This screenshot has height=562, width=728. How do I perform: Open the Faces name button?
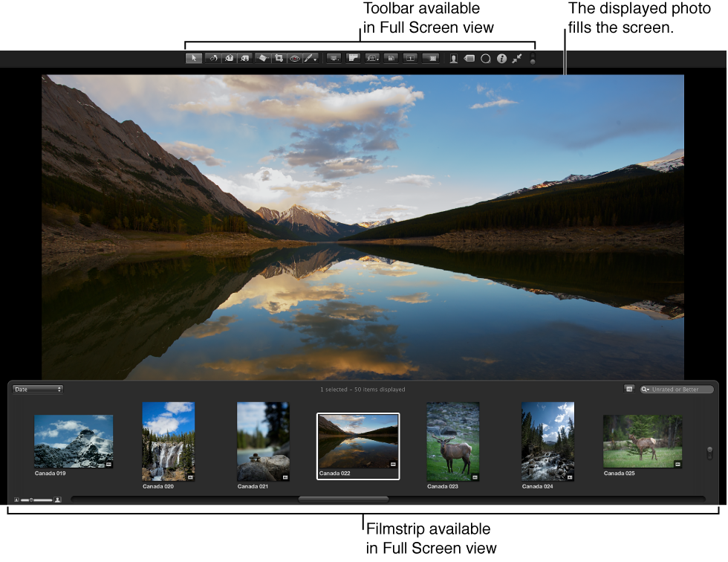(x=453, y=59)
